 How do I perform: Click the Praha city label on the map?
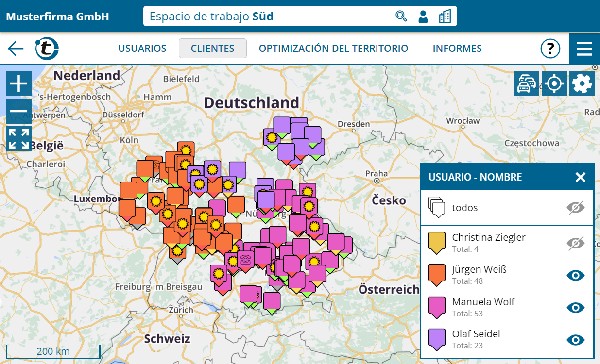point(377,173)
